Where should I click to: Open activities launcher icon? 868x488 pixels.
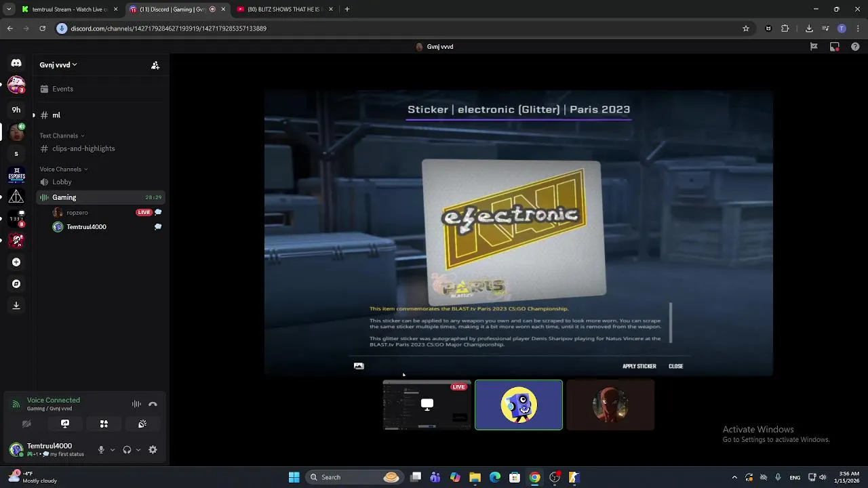(104, 424)
